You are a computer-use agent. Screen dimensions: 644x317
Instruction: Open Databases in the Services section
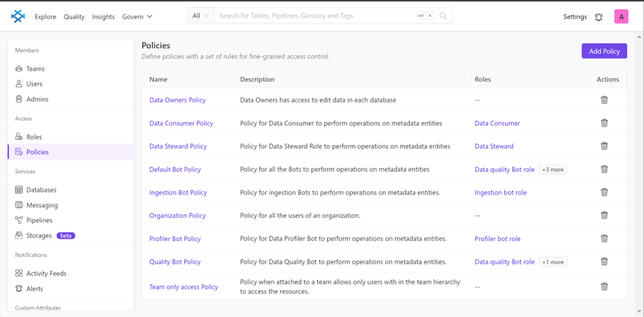41,190
